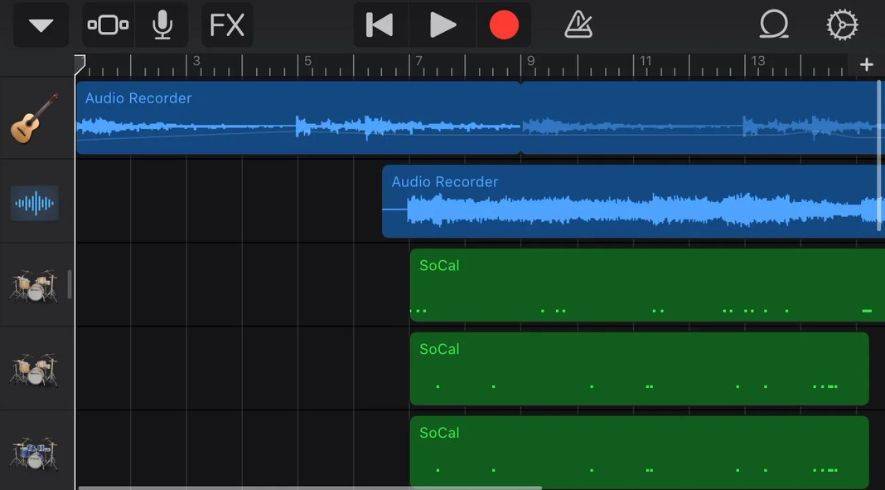The width and height of the screenshot is (885, 490).
Task: Open the FX effects panel
Action: click(227, 25)
